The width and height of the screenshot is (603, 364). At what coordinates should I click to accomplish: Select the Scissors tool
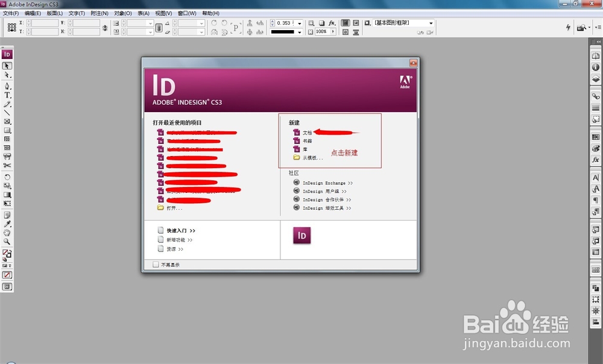7,165
